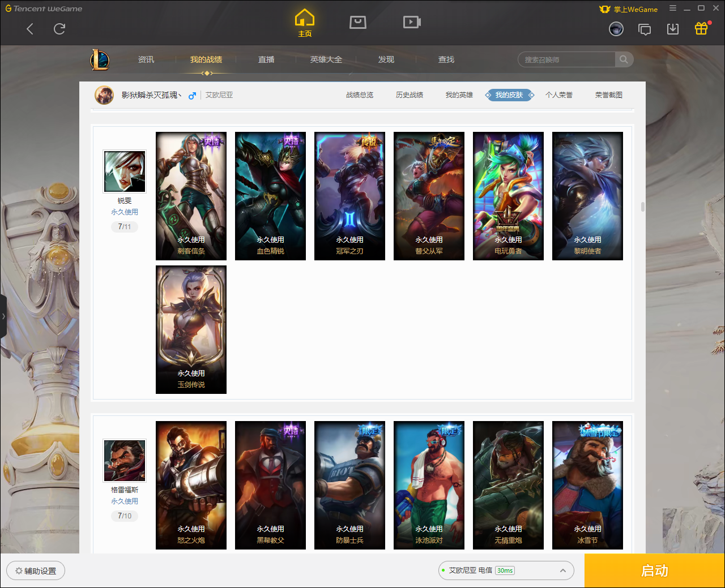
Task: Select the 我的皮肤 section
Action: click(x=509, y=95)
